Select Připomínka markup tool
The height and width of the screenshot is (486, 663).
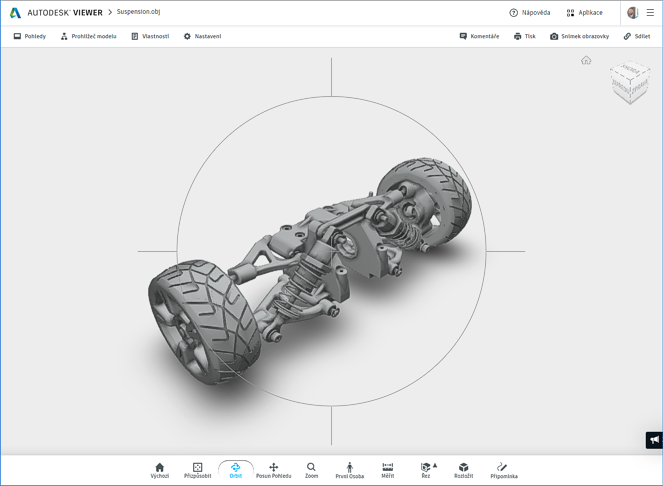[x=504, y=470]
